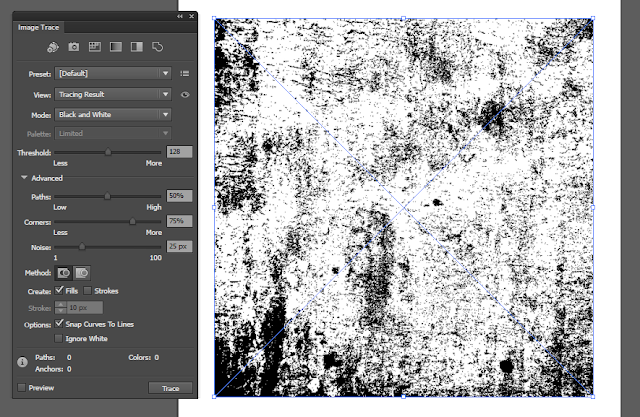Click the bottom-right selection handle of image
Viewport: 640px width, 417px height.
click(x=593, y=396)
